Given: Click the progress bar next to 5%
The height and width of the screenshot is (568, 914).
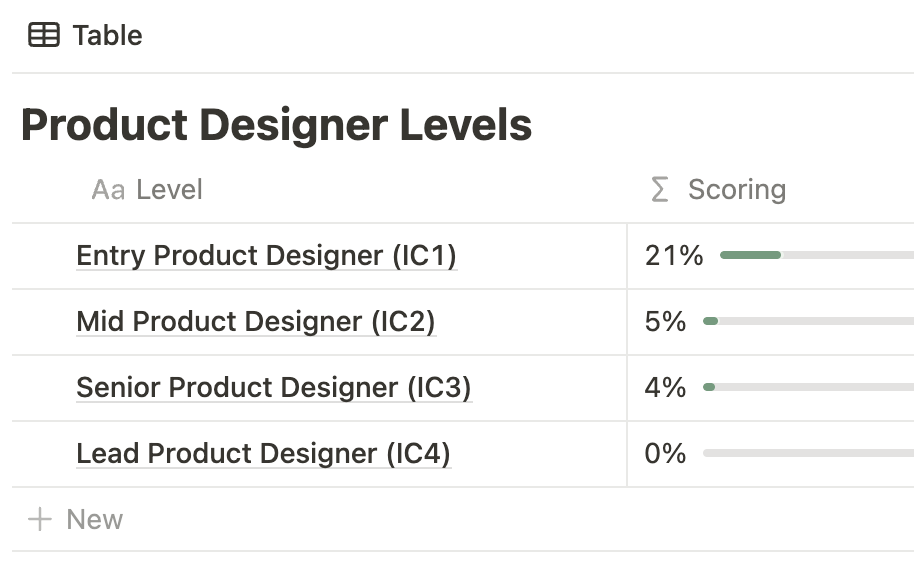Looking at the screenshot, I should (x=808, y=322).
